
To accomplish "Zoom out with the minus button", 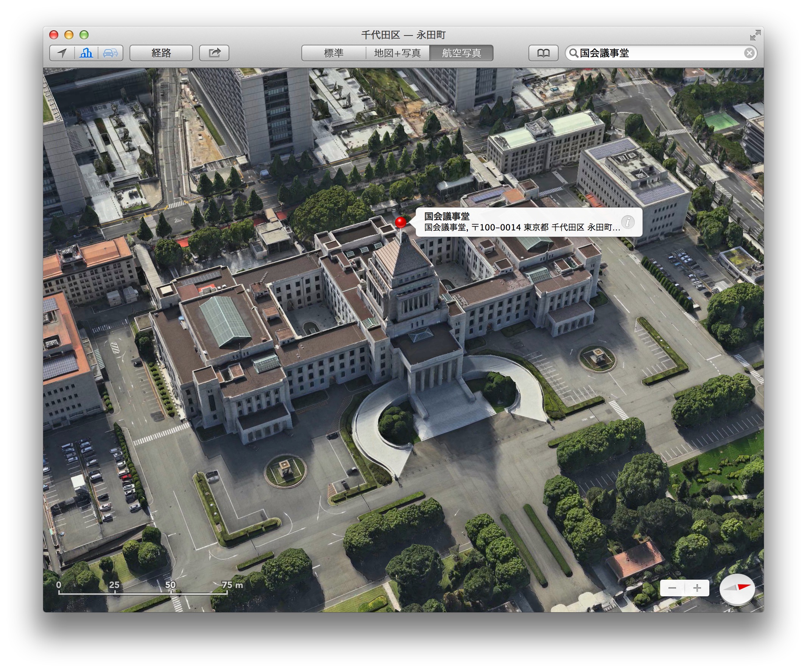I will click(672, 588).
